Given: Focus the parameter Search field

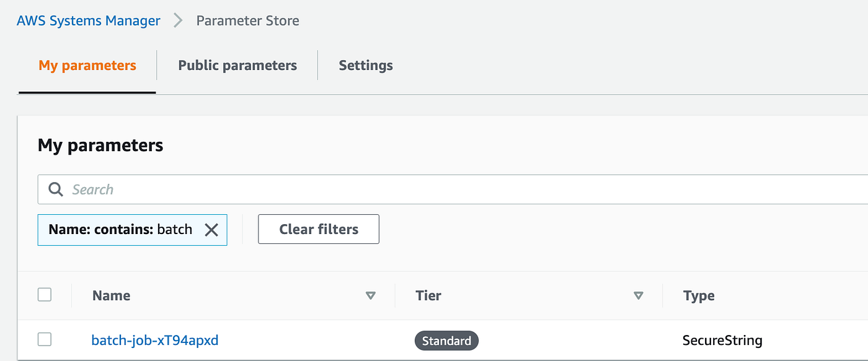Looking at the screenshot, I should coord(453,189).
